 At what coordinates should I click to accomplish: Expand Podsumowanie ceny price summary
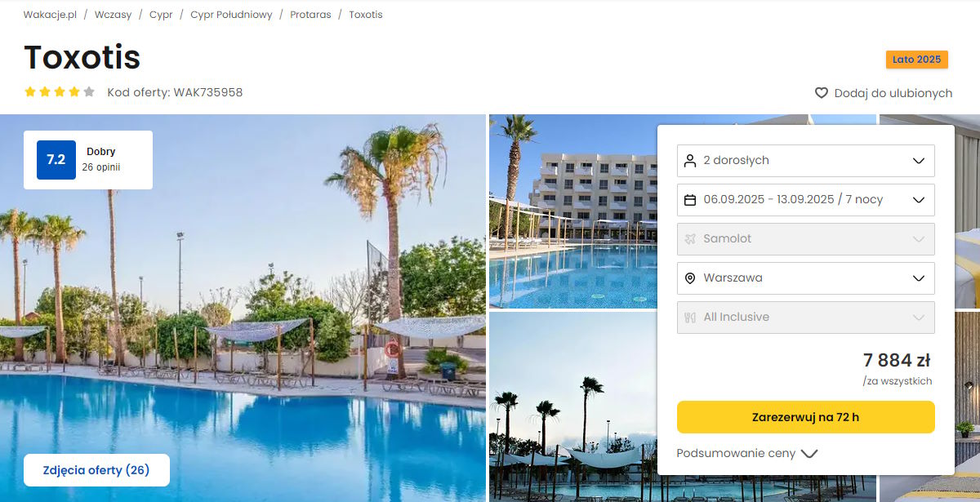[747, 454]
